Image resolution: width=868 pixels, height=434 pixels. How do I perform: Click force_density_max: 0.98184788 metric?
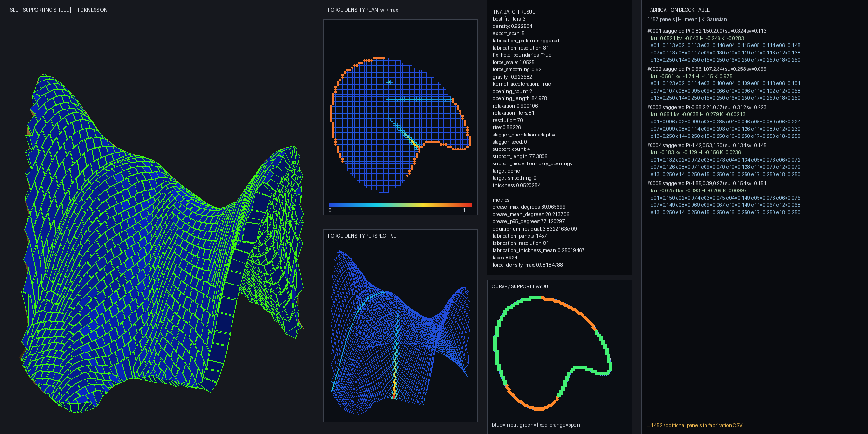pyautogui.click(x=528, y=265)
